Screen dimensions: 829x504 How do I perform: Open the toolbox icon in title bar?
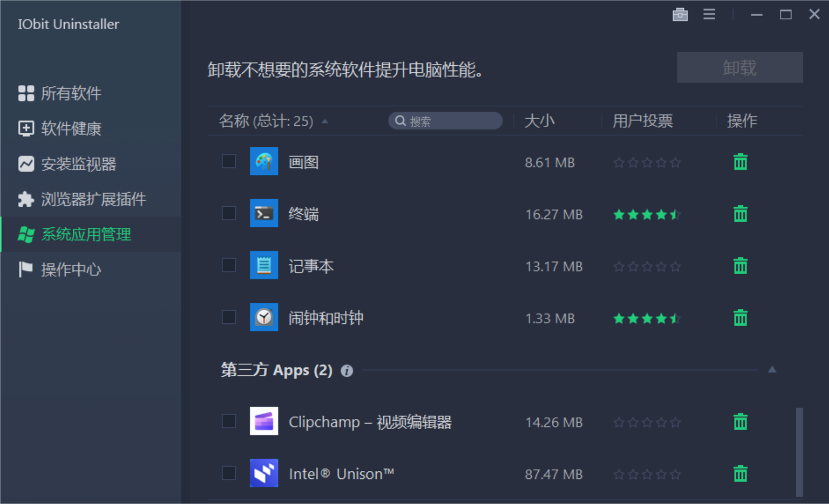680,15
